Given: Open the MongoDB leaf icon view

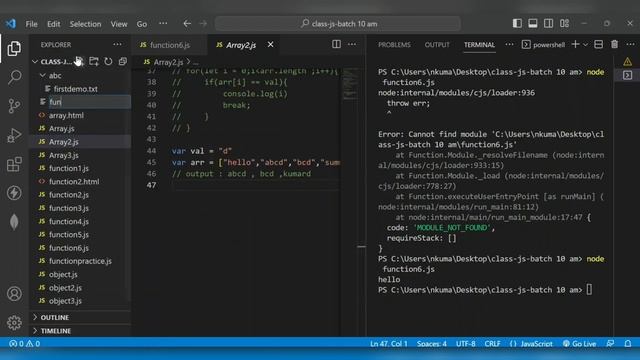Looking at the screenshot, I should coord(14,222).
